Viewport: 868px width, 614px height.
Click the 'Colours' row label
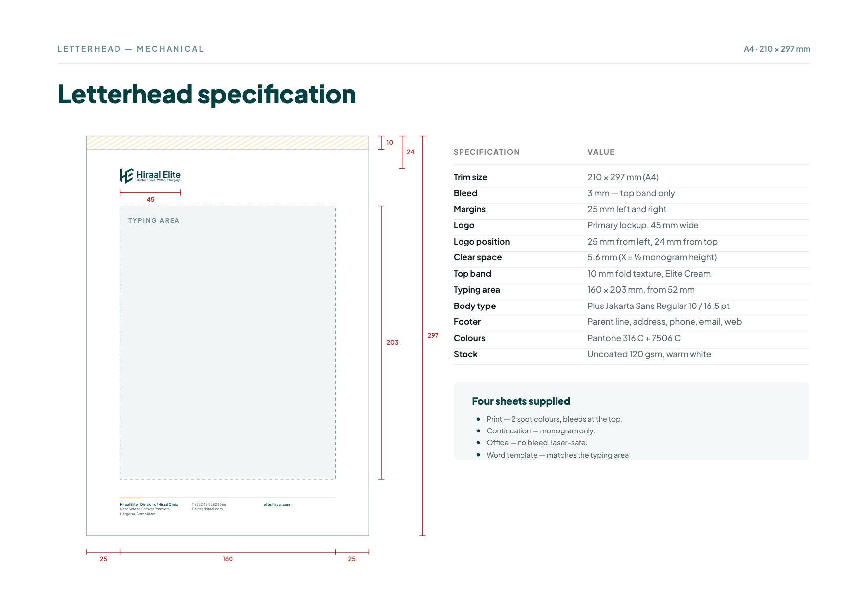coord(469,338)
